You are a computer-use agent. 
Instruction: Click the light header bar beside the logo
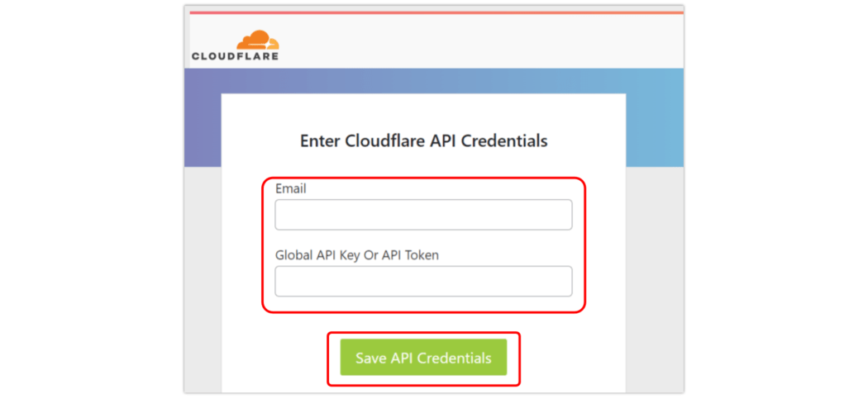(x=482, y=41)
